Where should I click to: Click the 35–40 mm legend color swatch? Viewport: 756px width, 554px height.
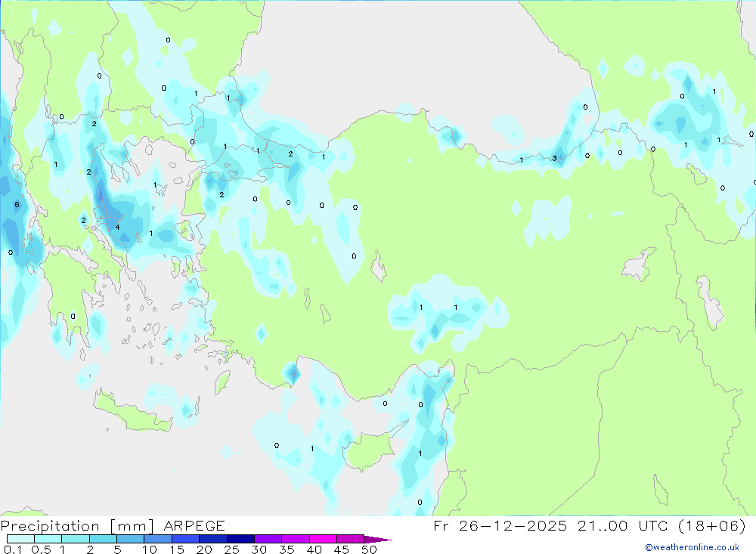tap(295, 539)
